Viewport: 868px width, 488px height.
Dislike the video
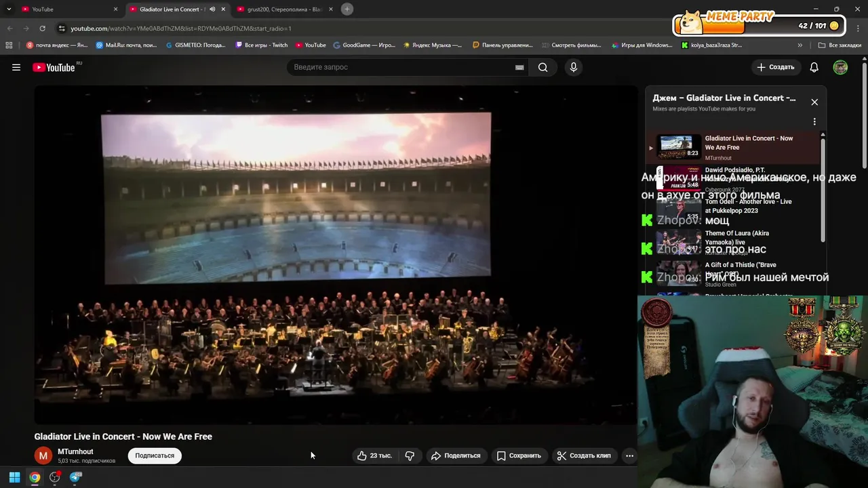point(410,455)
